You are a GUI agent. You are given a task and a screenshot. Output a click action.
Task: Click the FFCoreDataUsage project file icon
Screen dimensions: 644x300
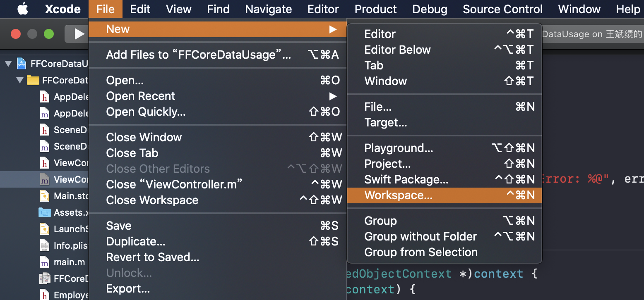(x=22, y=64)
